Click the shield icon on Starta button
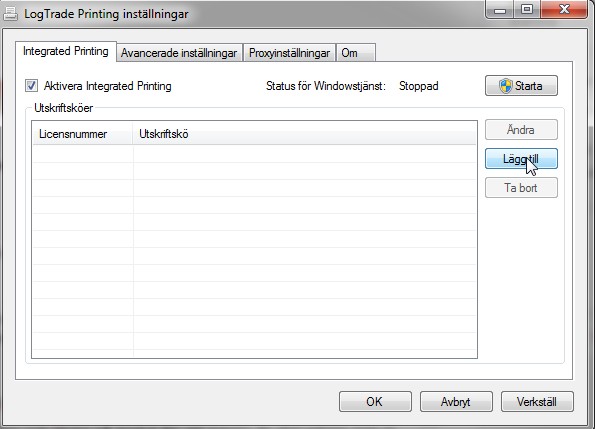Screen dimensions: 595x429 click(x=505, y=86)
